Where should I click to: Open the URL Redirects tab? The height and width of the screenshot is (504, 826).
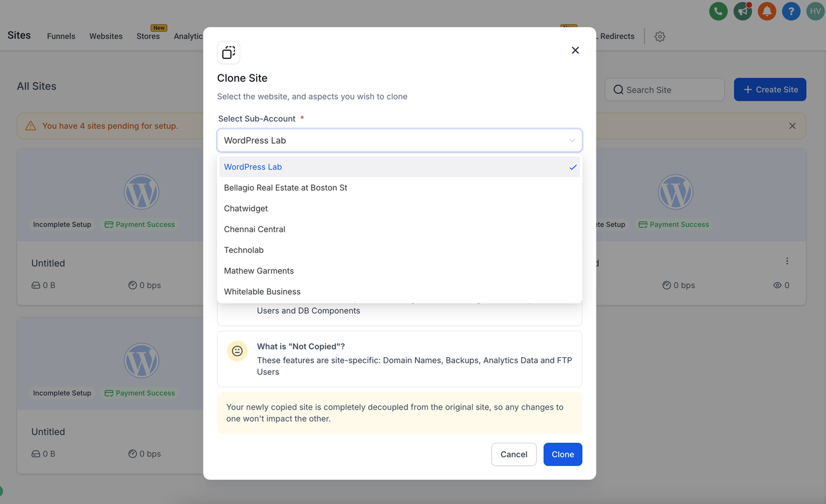tap(615, 36)
